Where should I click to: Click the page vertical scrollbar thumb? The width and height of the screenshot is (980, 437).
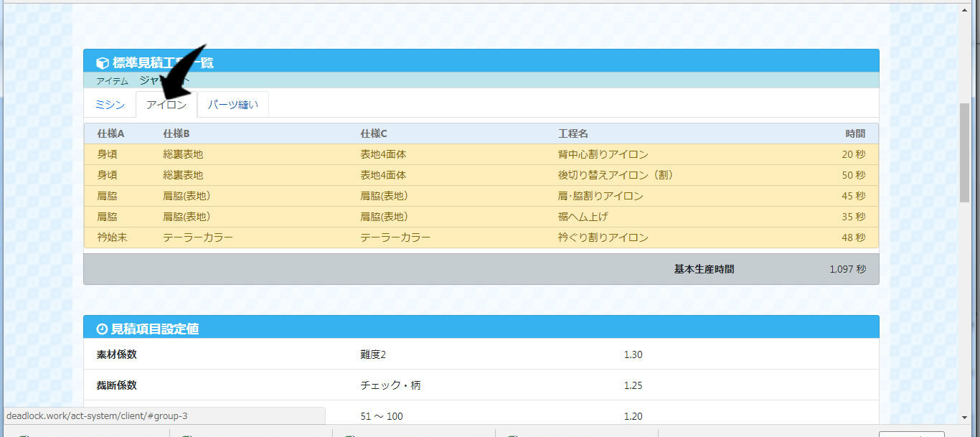pyautogui.click(x=964, y=152)
